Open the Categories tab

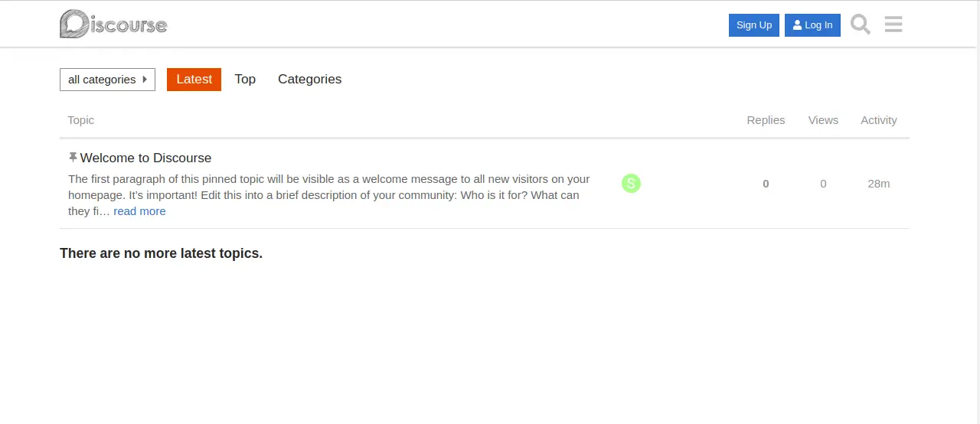309,80
